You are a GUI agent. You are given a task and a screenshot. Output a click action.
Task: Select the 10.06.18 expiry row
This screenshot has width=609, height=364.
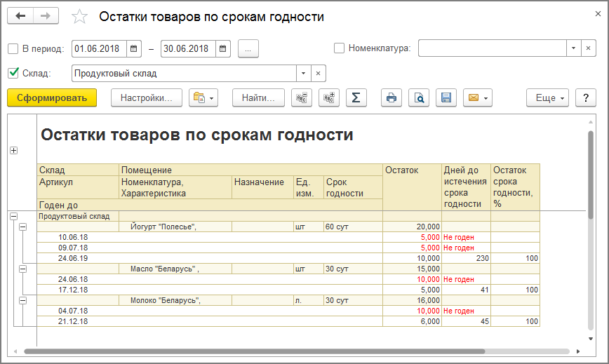point(288,237)
